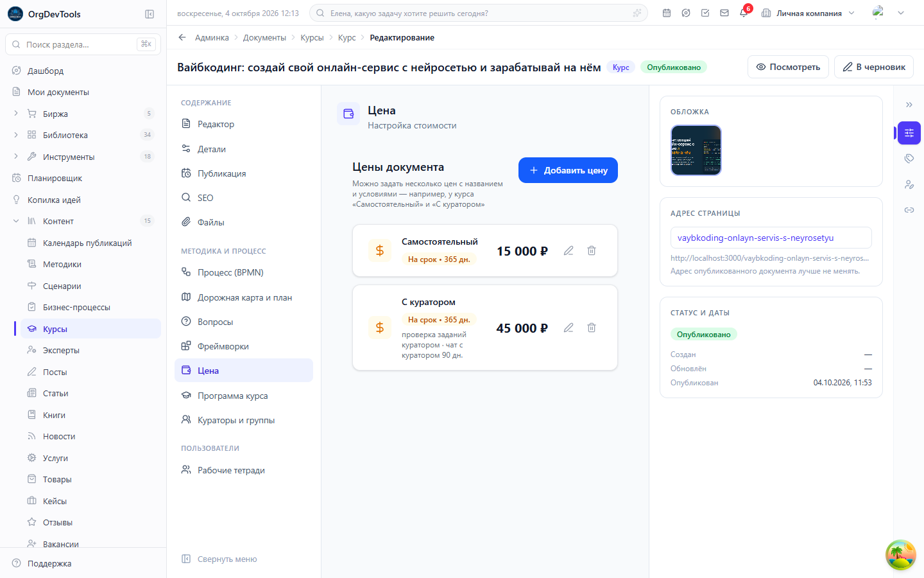The image size is (924, 578).
Task: Click the Свернуть меню control
Action: point(219,559)
